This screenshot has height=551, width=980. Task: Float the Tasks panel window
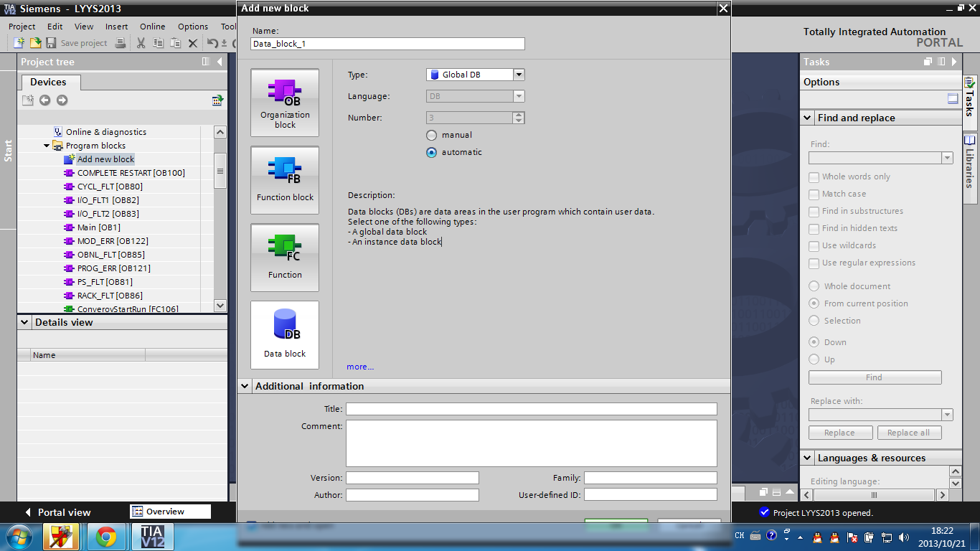(928, 62)
